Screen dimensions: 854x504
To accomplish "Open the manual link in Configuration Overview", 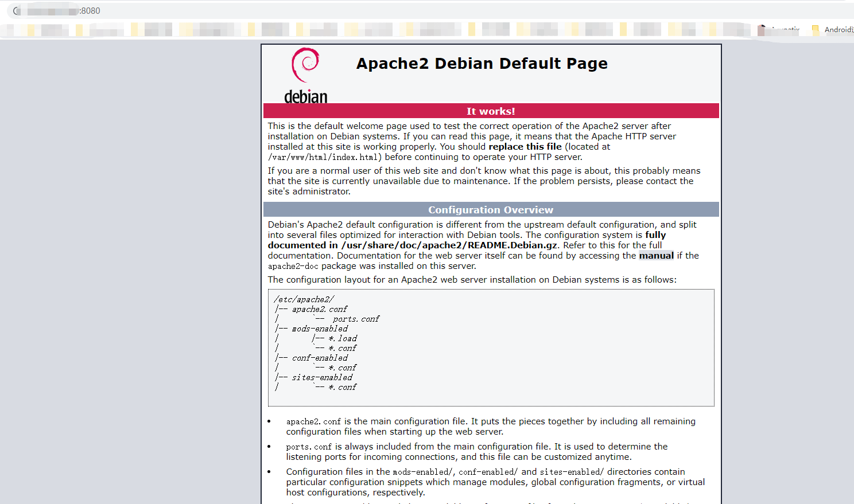I will (x=656, y=256).
